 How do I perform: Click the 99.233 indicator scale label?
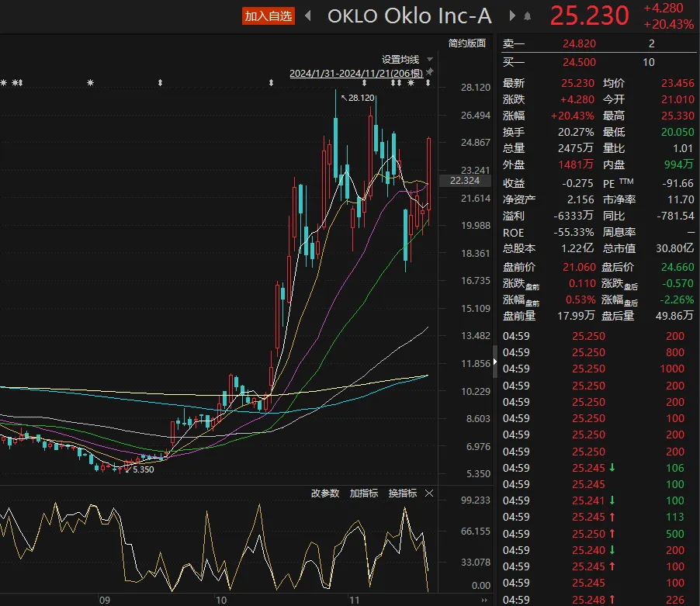pos(476,500)
